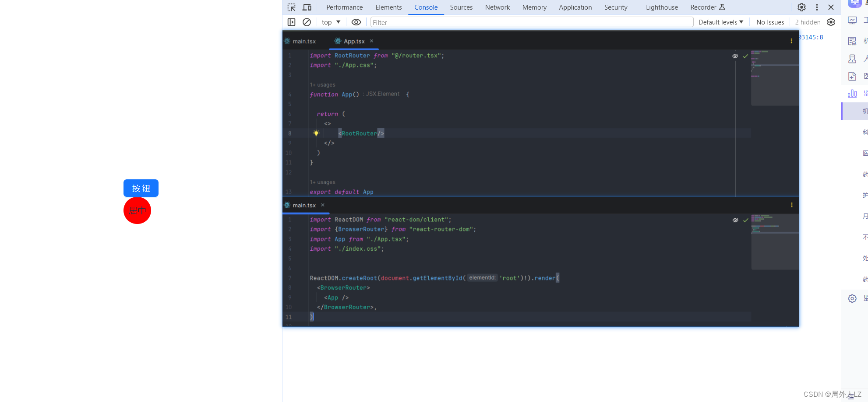Click the BrowserRouter opening tag on line 8
868x402 pixels.
[x=343, y=288]
